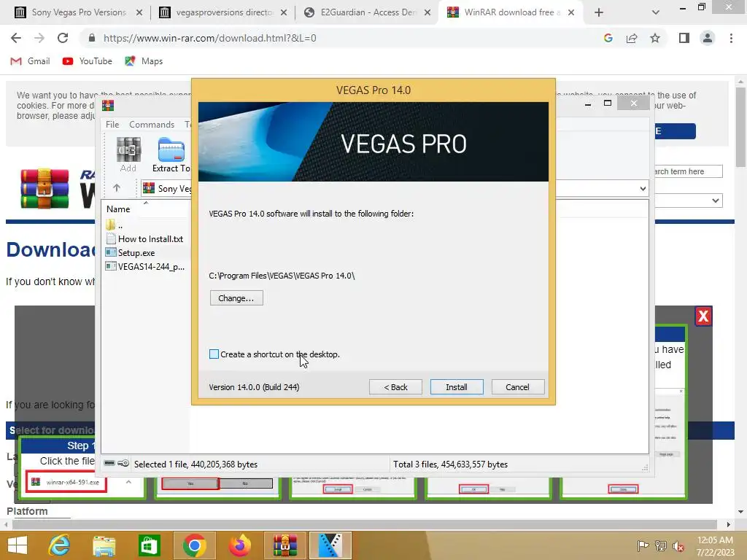Click the Change... folder button
The image size is (747, 560).
236,298
